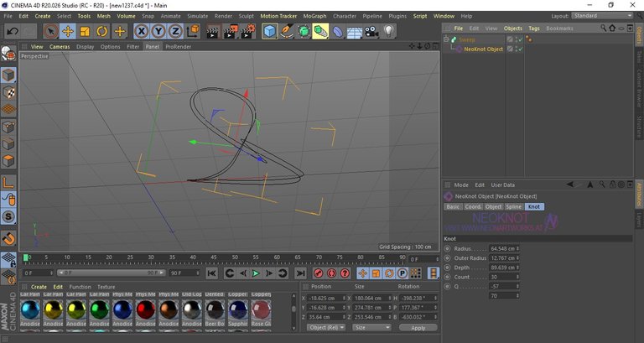Viewport: 644px width, 343px height.
Task: Open the Character menu
Action: click(344, 16)
